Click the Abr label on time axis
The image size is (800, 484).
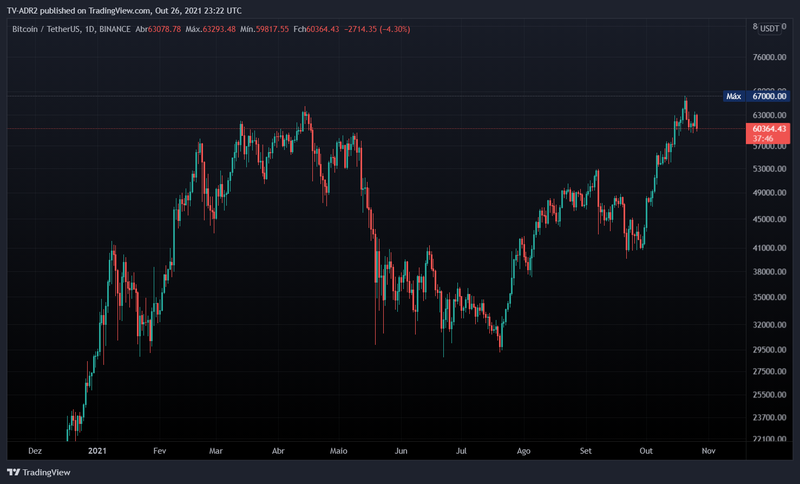278,451
